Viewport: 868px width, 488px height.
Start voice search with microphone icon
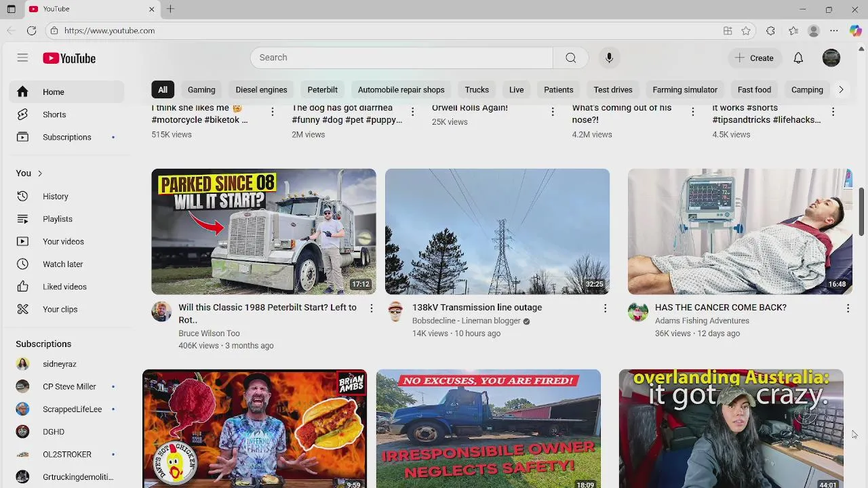[x=609, y=58]
